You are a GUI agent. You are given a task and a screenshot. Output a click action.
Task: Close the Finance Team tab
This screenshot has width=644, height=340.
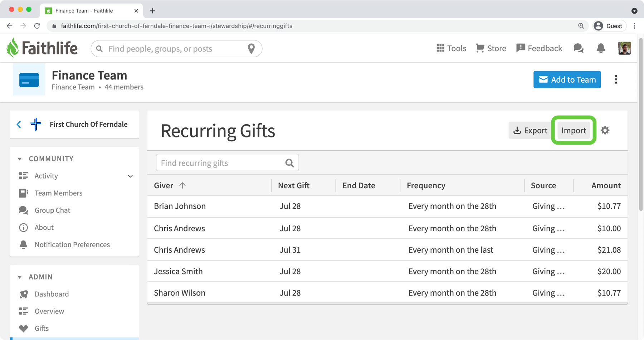tap(136, 11)
